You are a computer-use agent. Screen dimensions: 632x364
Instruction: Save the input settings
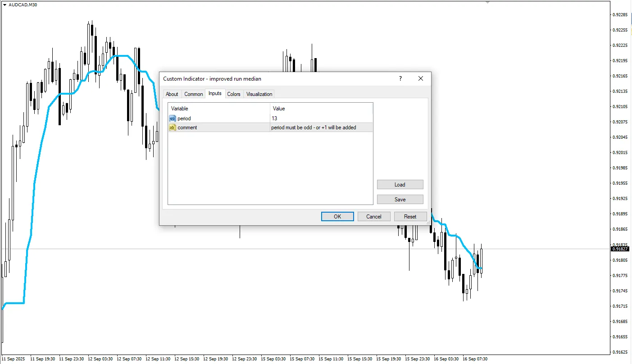point(400,200)
